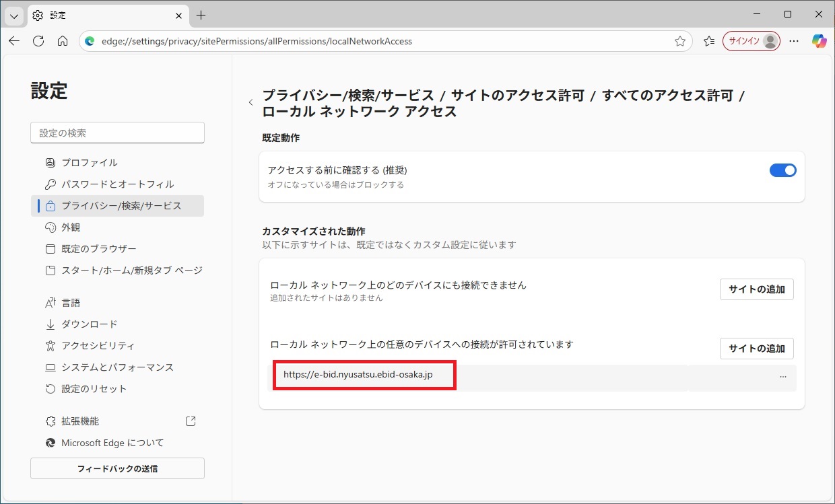Toggle アクセスする前に確認する switch off

pos(782,170)
